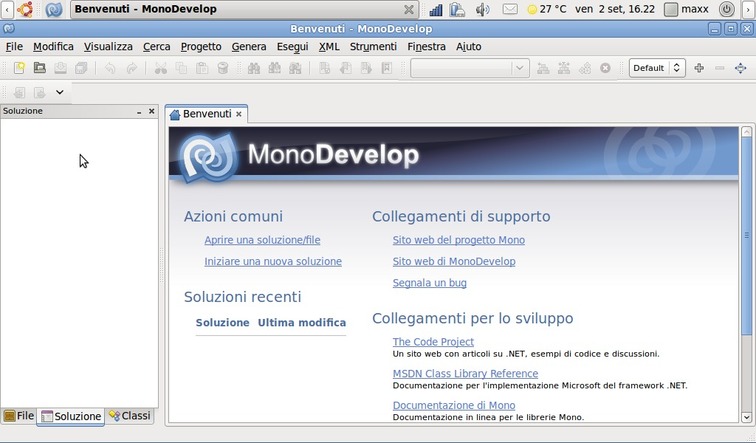Image resolution: width=756 pixels, height=443 pixels.
Task: Open the Progetto menu
Action: coord(201,46)
